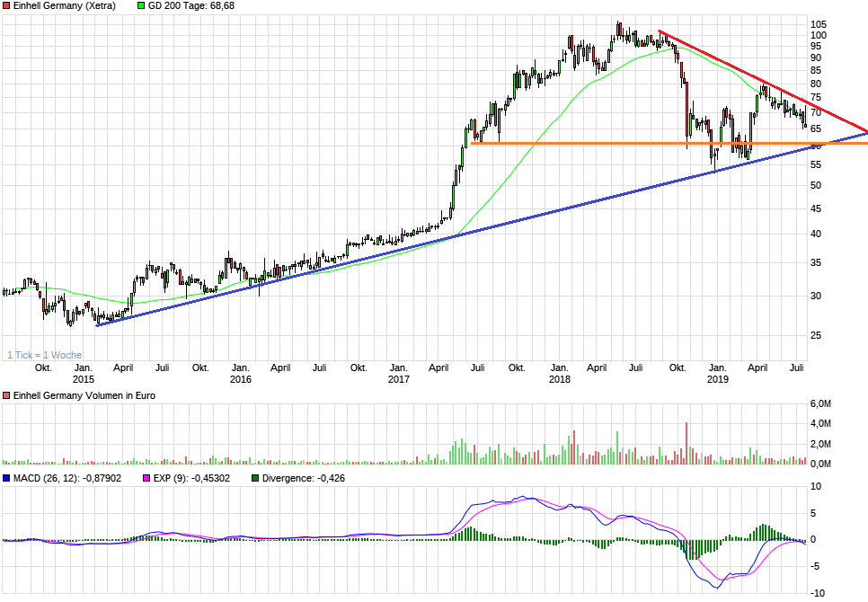Select the GD 200 Tage: 68,68 label
The width and height of the screenshot is (868, 602).
191,5
